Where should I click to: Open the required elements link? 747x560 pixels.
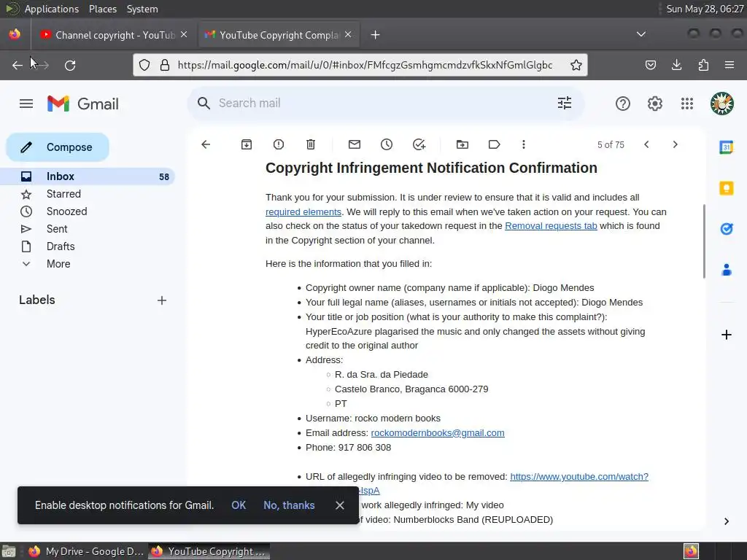tap(303, 212)
